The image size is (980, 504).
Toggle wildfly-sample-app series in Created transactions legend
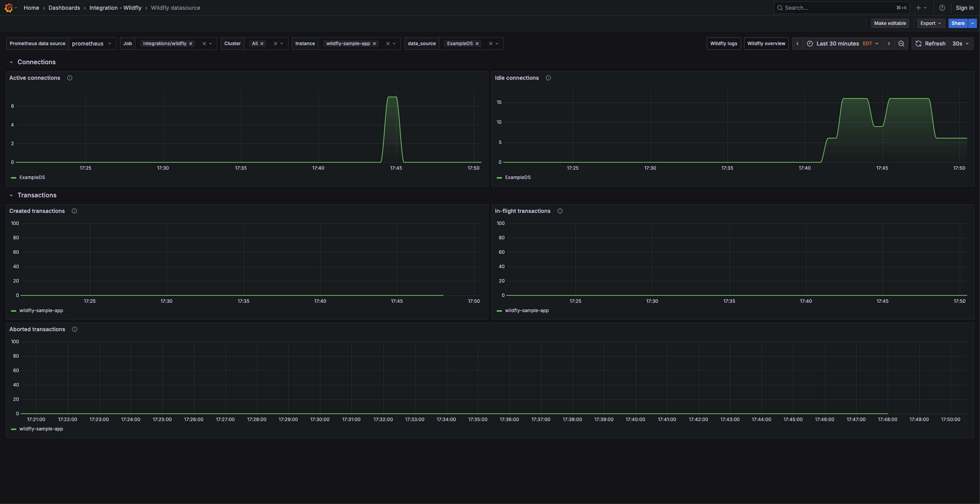click(41, 310)
